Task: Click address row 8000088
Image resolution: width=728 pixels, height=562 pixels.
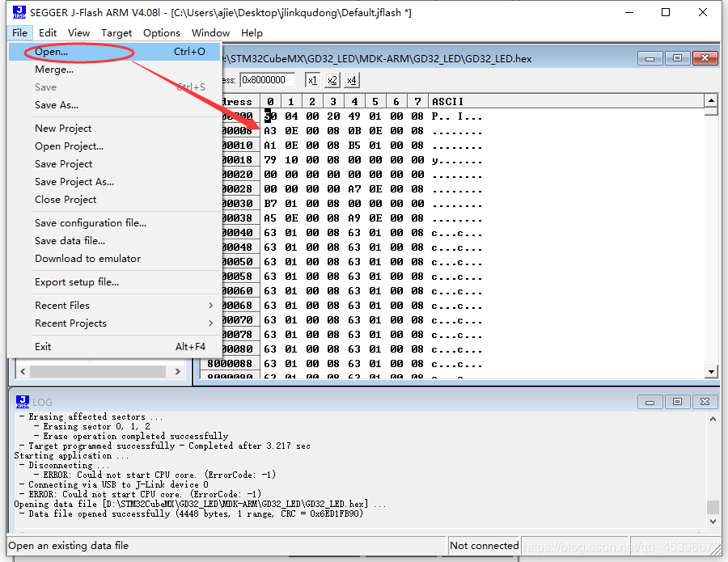Action: pyautogui.click(x=230, y=363)
